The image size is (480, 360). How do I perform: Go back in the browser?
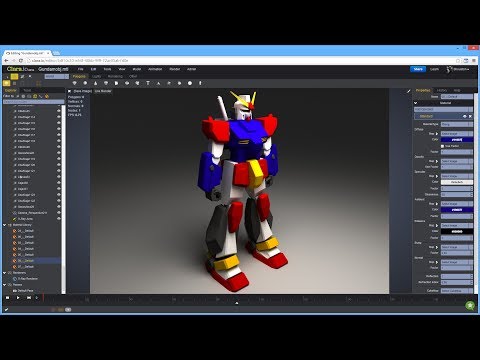[7, 61]
